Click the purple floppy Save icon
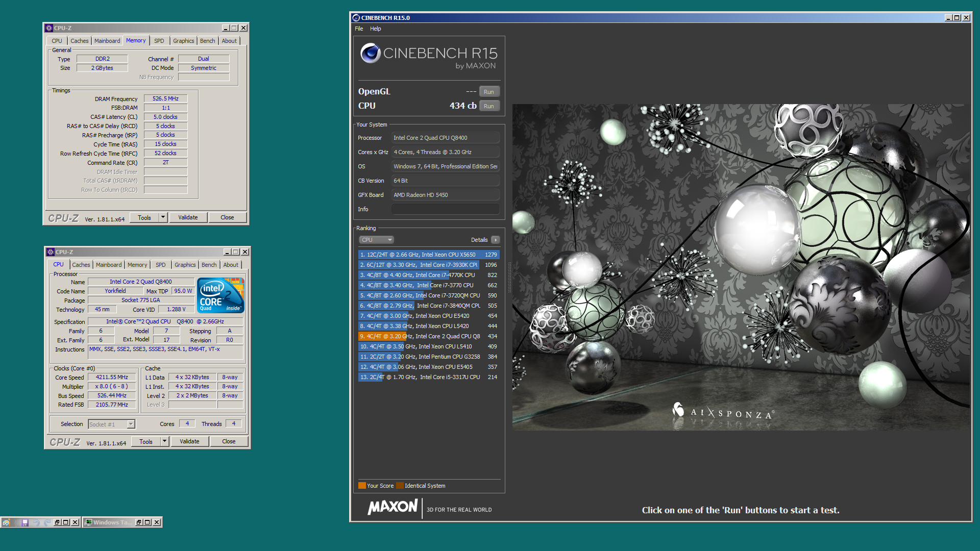Screen dimensions: 980x551 point(24,522)
